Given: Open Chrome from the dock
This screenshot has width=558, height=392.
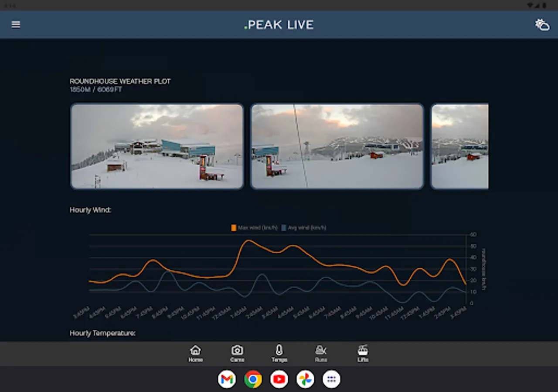Looking at the screenshot, I should click(x=253, y=379).
